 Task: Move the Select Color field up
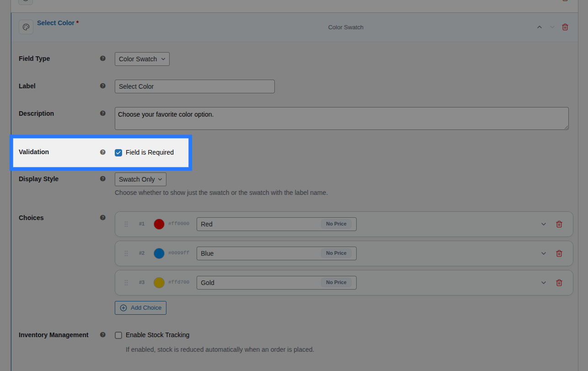(540, 27)
